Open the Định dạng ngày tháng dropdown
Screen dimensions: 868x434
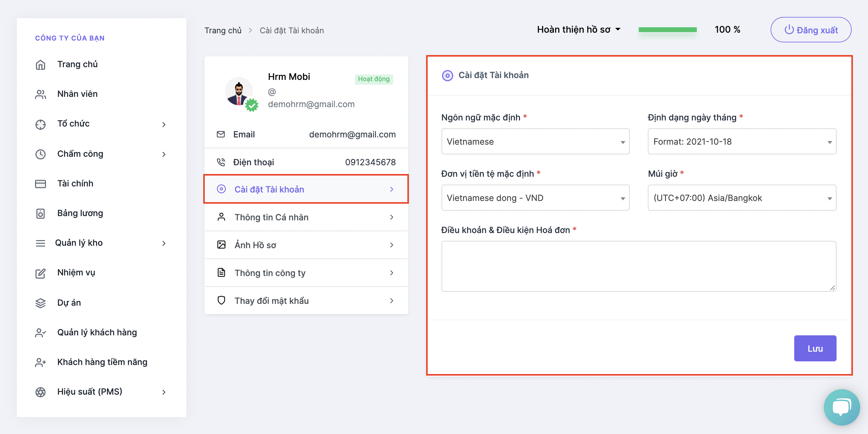[x=742, y=141]
